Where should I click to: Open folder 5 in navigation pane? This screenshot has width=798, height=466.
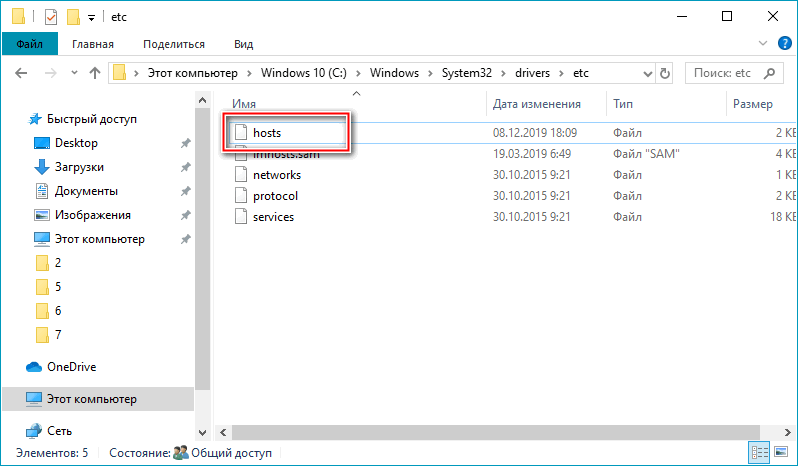tap(58, 286)
